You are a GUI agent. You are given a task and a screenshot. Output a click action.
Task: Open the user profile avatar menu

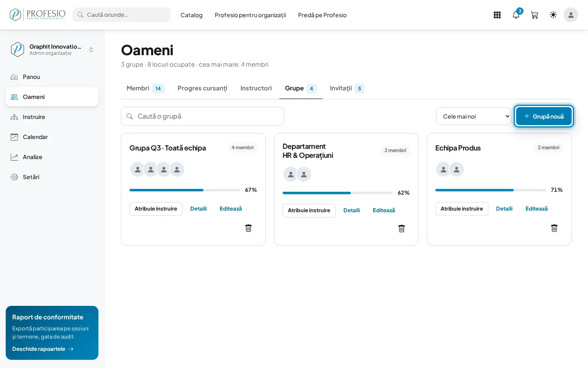pos(571,15)
